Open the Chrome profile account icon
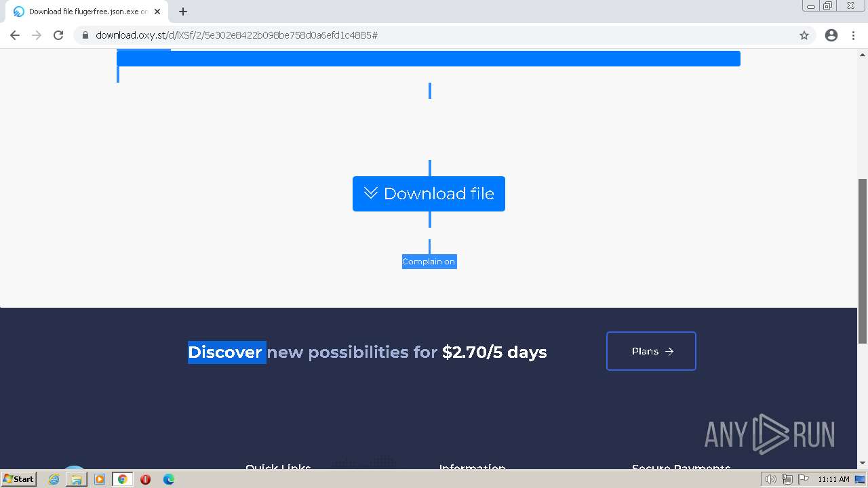 click(x=831, y=35)
